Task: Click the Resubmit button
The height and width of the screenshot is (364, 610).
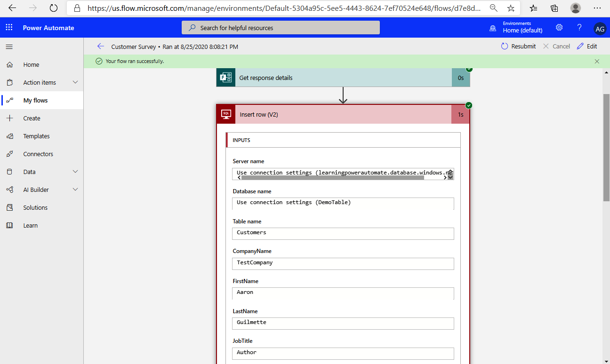Action: pos(518,46)
